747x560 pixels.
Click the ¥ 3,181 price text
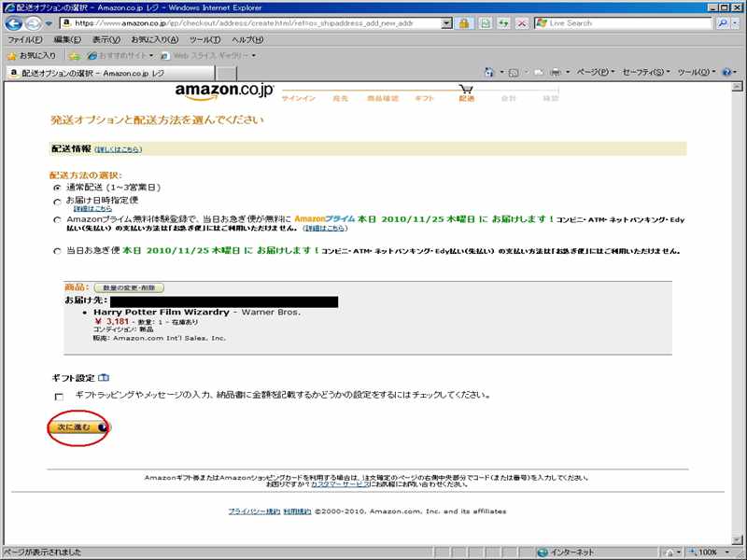[112, 322]
